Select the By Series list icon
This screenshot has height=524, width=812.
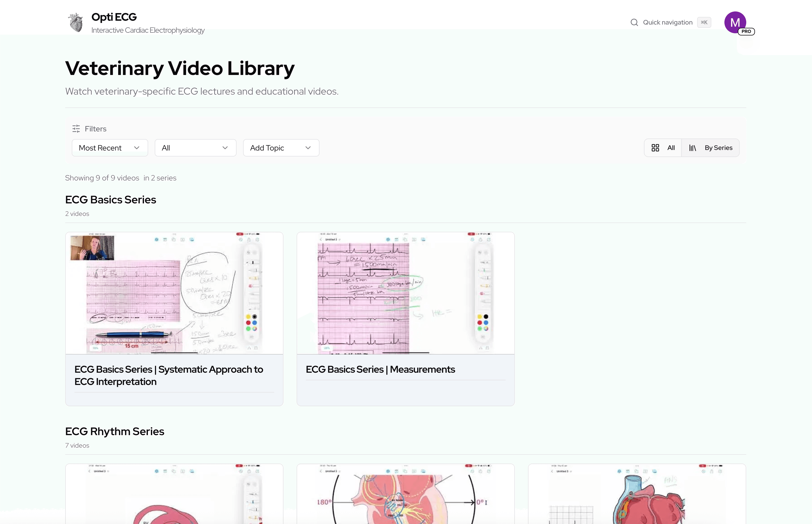(x=693, y=147)
